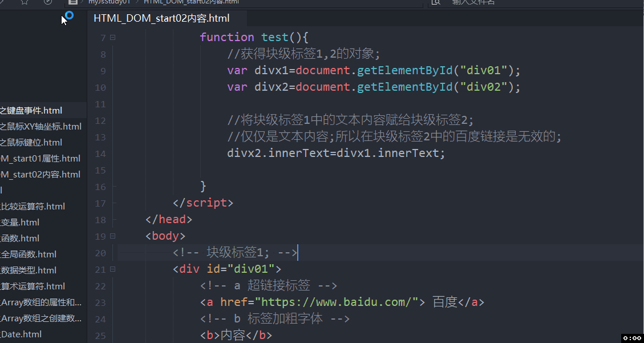Open 函数.html from the sidebar list
Viewport: 644px width, 343px height.
pos(20,239)
